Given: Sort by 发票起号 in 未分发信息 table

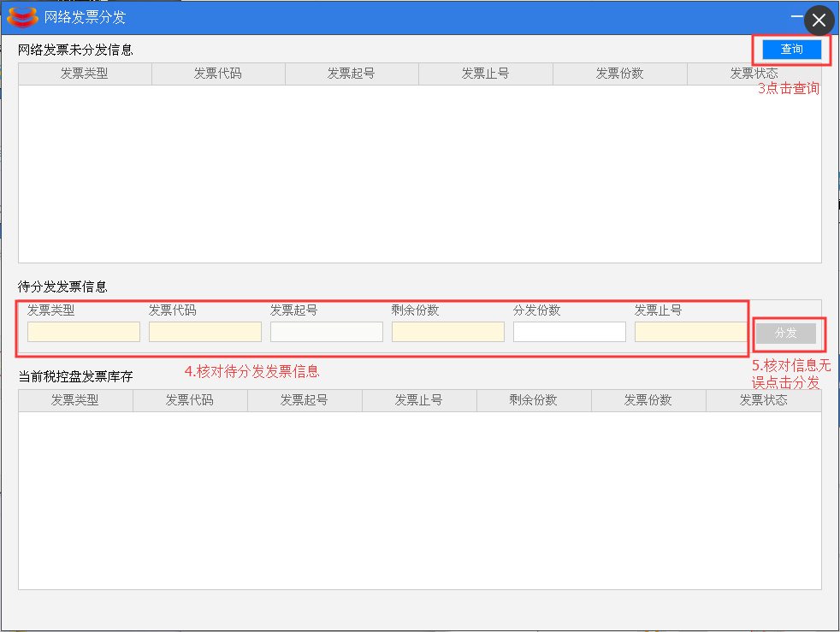Looking at the screenshot, I should tap(352, 74).
